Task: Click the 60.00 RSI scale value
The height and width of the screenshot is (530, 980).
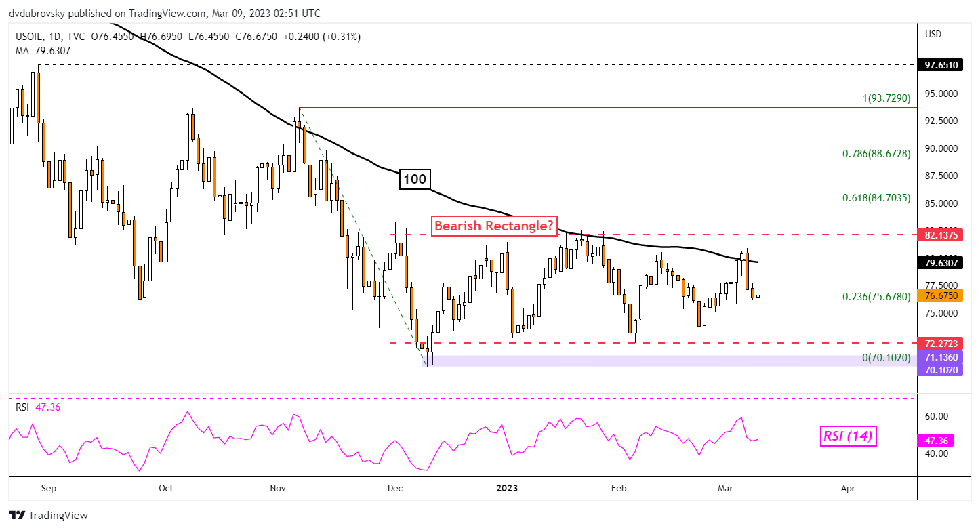Action: (x=936, y=416)
